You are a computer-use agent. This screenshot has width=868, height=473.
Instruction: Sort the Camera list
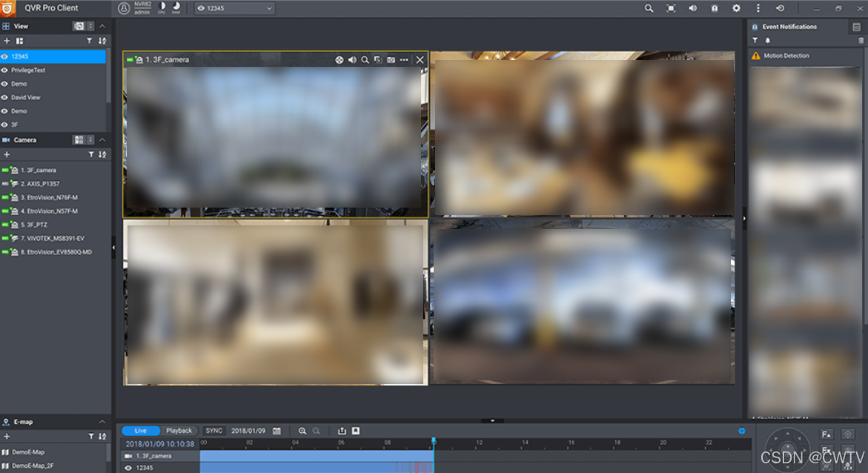pyautogui.click(x=102, y=154)
